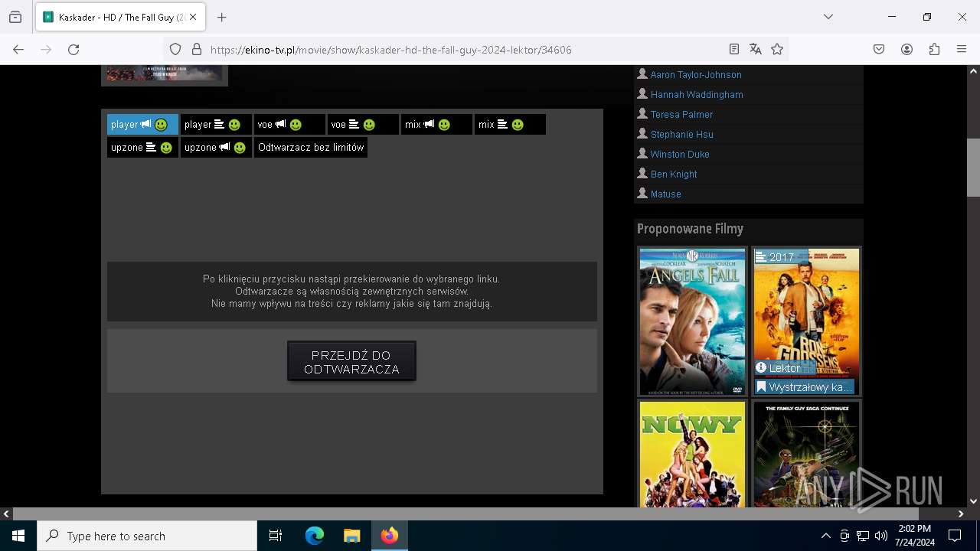Go back to the previous page
Image resolution: width=980 pixels, height=551 pixels.
18,49
